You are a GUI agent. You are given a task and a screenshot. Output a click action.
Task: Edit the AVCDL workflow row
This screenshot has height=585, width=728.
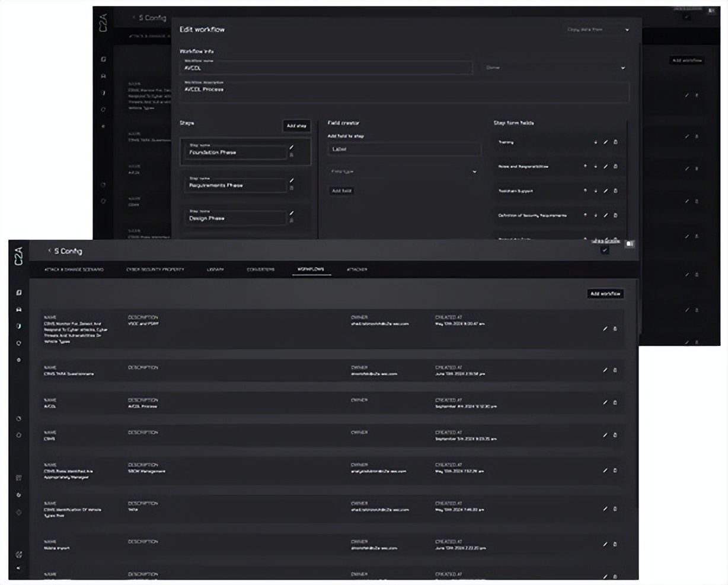605,402
